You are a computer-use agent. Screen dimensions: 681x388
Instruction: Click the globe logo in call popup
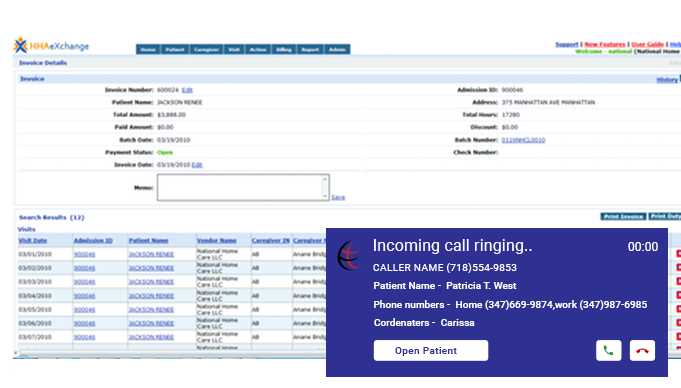(x=349, y=256)
